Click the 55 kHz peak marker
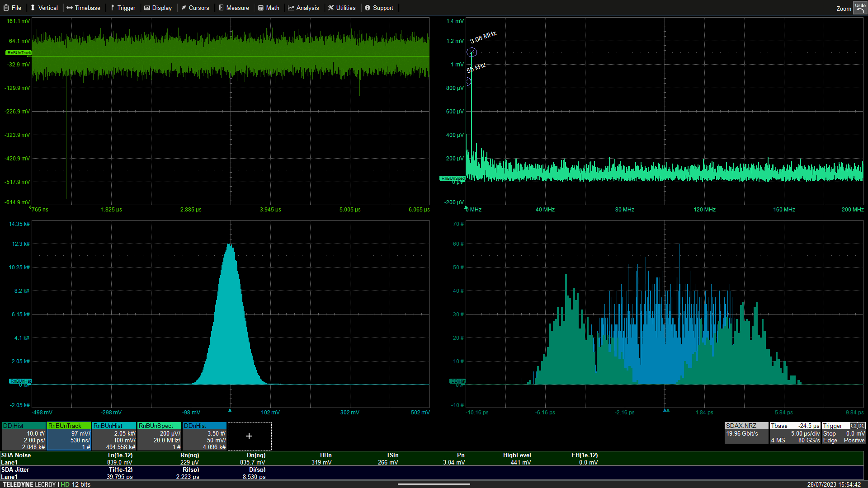 (x=468, y=82)
